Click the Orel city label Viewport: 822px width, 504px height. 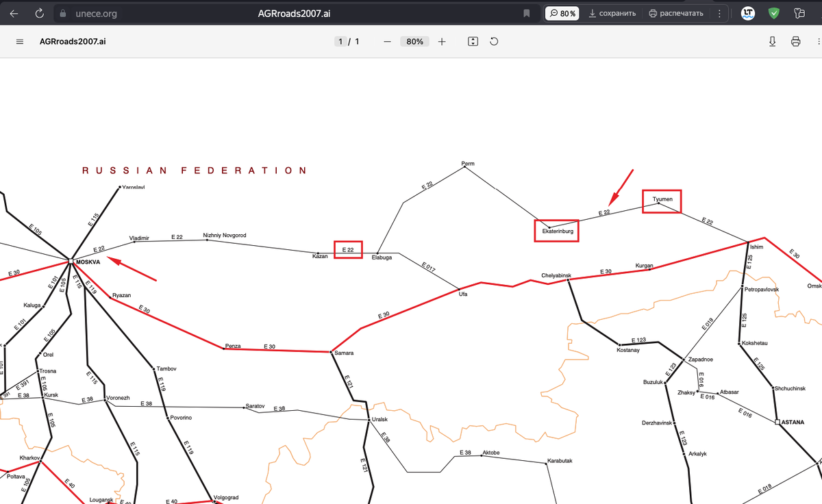pyautogui.click(x=48, y=355)
